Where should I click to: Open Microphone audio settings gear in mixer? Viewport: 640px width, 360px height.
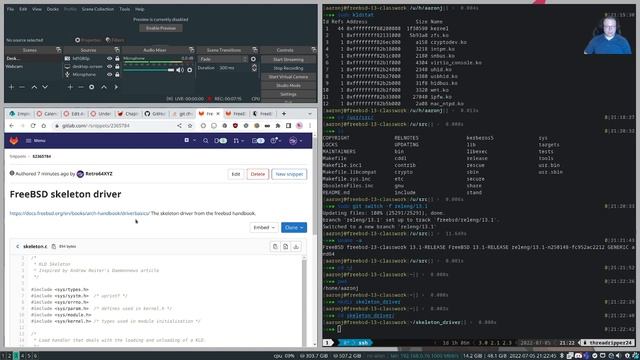pyautogui.click(x=189, y=70)
